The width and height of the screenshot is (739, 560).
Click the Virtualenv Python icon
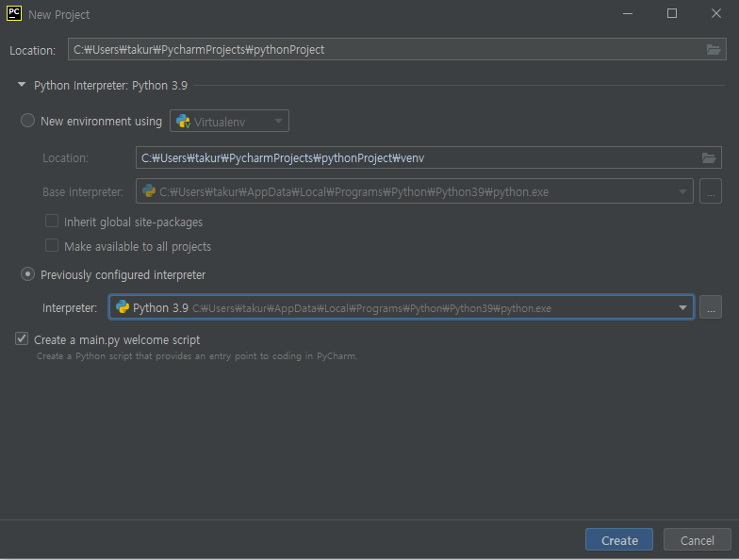tap(183, 121)
